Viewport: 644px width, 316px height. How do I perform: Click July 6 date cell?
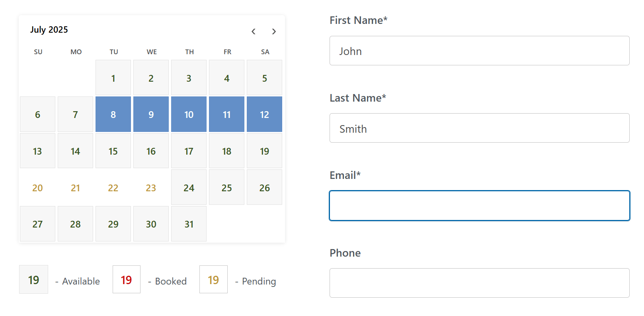click(x=37, y=114)
